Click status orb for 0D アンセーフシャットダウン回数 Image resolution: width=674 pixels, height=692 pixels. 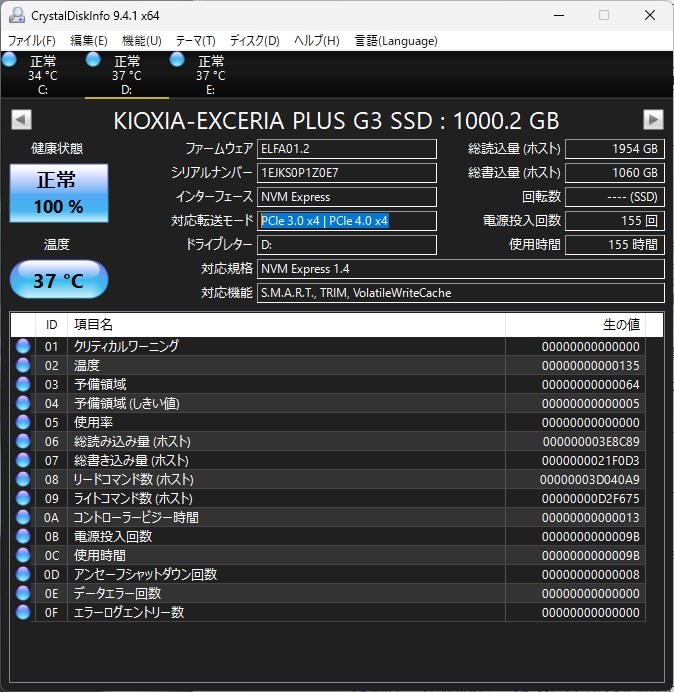tap(23, 574)
